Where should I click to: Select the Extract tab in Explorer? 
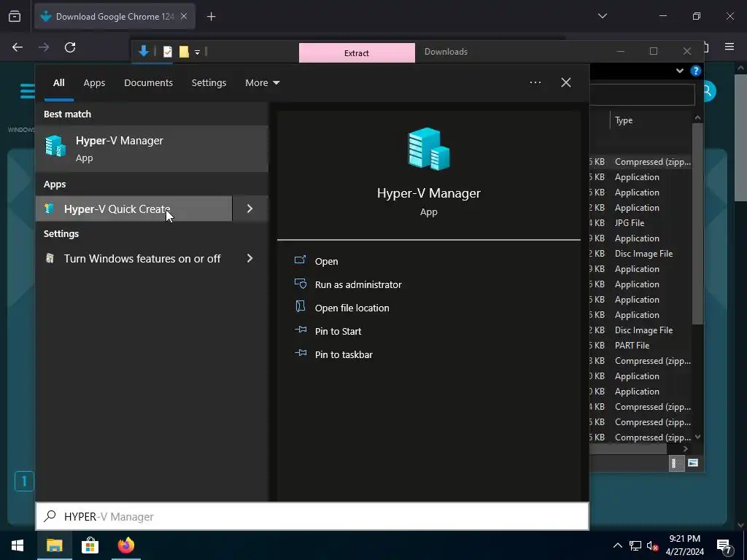click(x=357, y=52)
